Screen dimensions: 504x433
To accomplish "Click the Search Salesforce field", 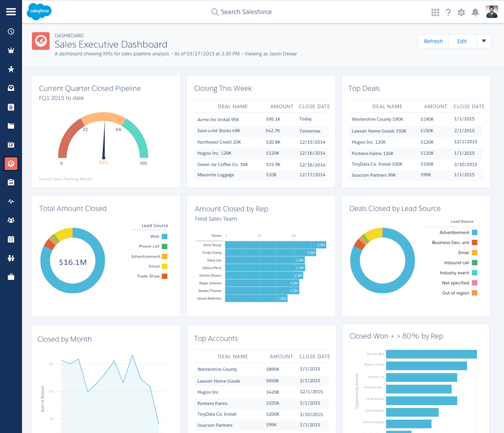I will point(246,12).
